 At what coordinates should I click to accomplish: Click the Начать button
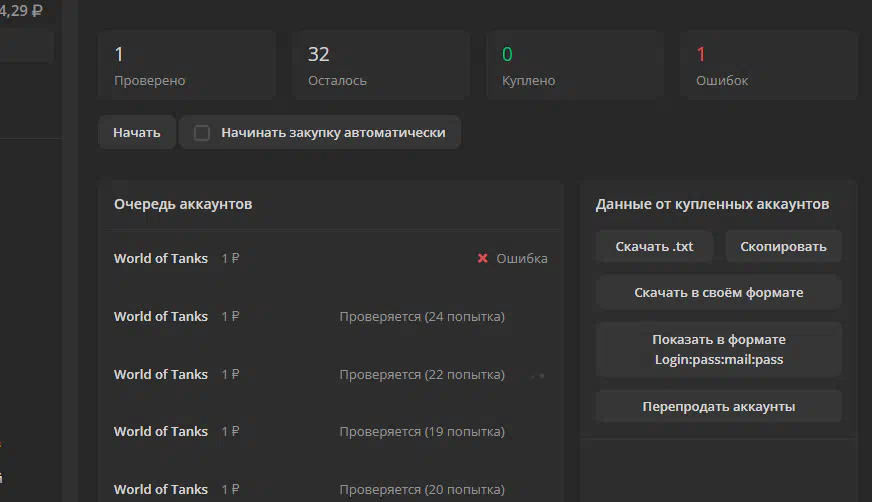click(137, 132)
